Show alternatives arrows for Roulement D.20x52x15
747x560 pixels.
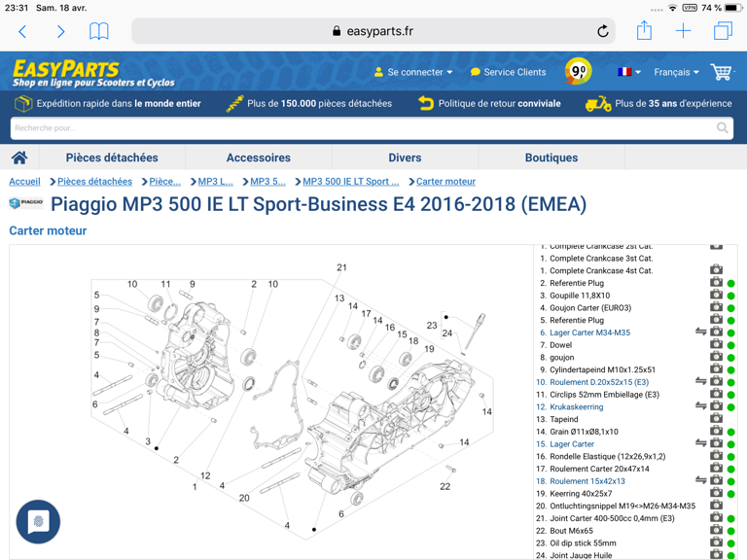700,381
